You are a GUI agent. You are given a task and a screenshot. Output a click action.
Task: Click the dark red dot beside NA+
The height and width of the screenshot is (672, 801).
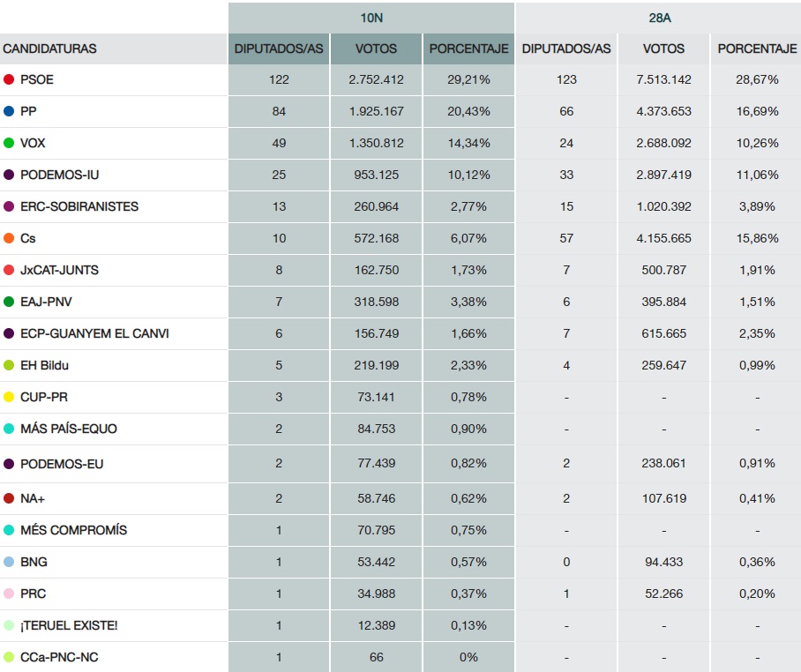coord(9,498)
